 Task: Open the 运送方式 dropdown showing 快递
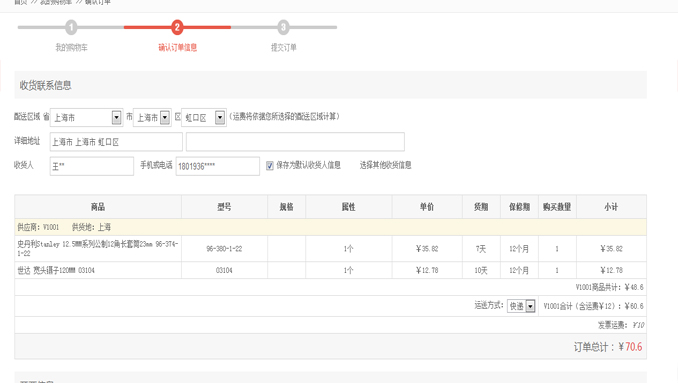click(521, 306)
